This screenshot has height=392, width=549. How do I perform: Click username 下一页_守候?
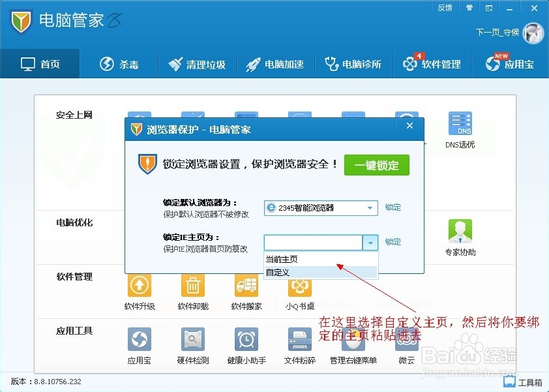point(497,33)
